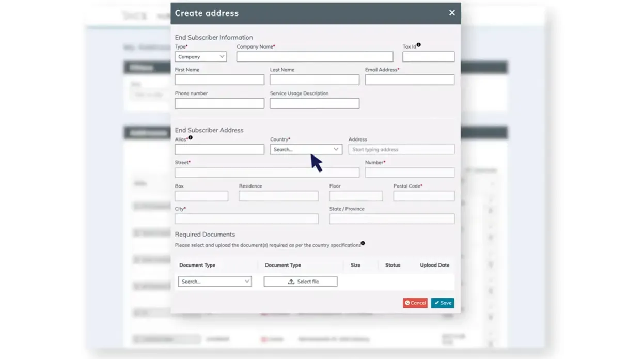The image size is (644, 359).
Task: Close the Create address dialog
Action: 451,13
